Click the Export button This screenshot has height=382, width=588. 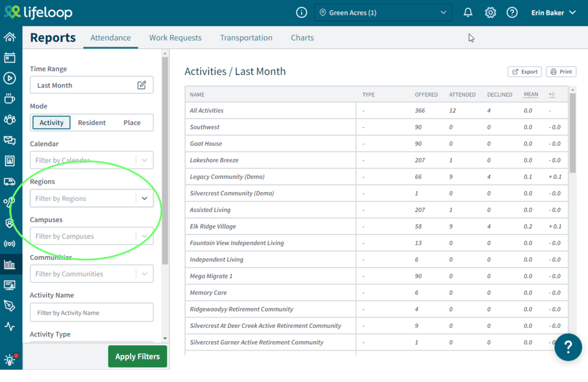[524, 72]
